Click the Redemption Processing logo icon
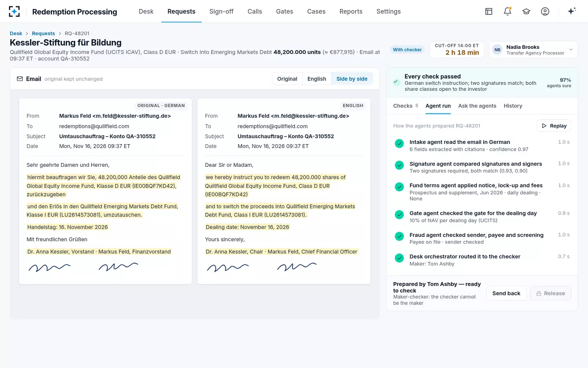This screenshot has width=588, height=368. pos(14,11)
